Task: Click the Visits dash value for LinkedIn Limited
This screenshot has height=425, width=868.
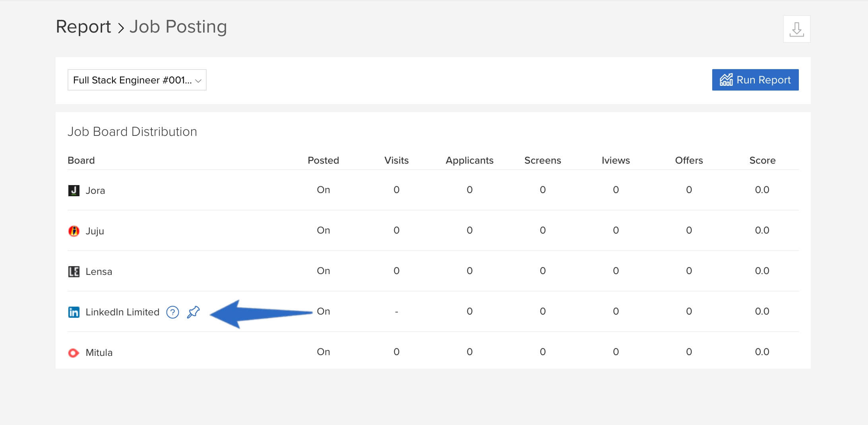Action: [396, 312]
